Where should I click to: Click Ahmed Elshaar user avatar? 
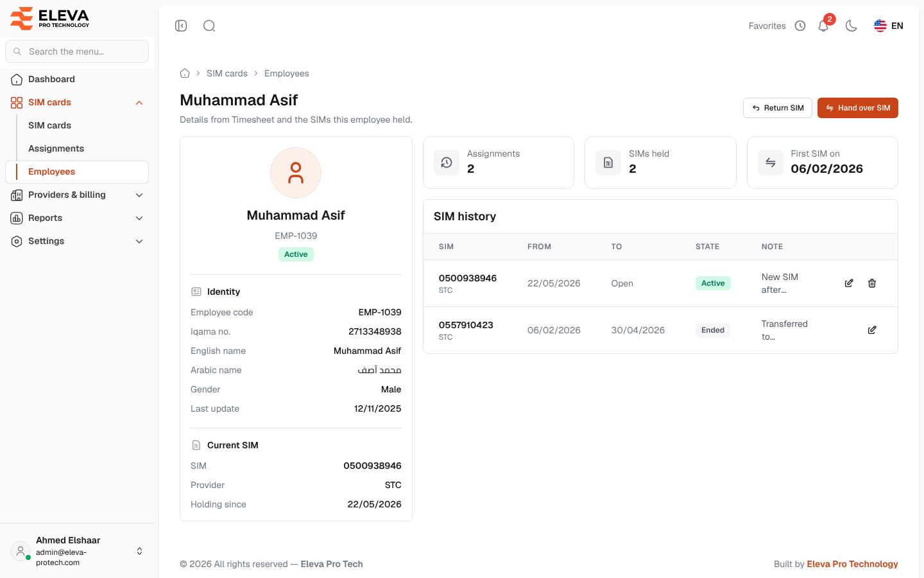pos(21,551)
